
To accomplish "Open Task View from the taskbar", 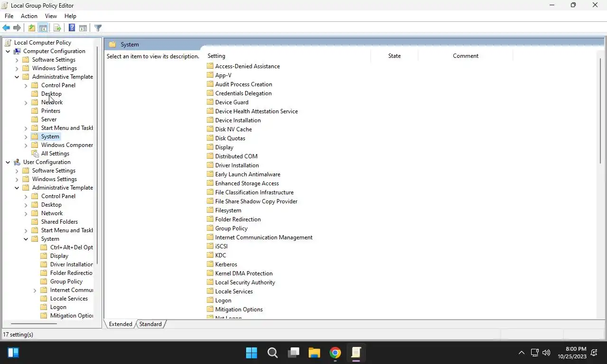I will tap(294, 353).
